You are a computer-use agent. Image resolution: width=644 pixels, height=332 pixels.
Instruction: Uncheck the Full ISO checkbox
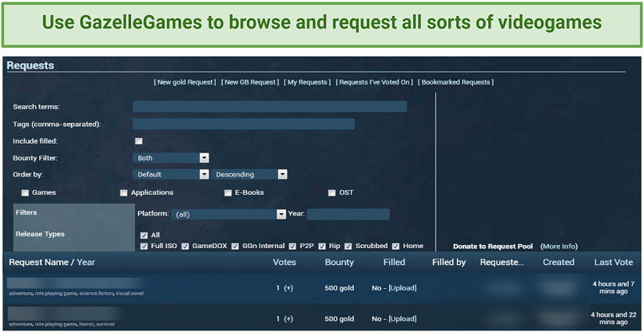[144, 247]
